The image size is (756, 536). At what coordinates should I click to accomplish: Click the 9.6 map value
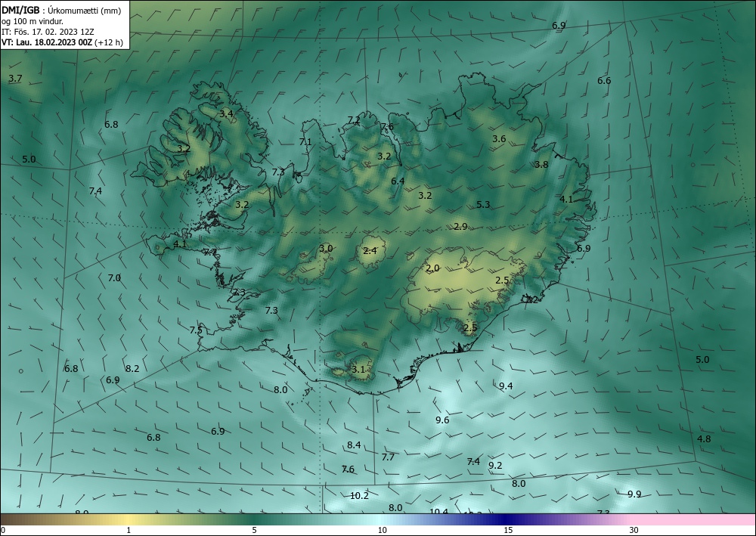point(442,420)
